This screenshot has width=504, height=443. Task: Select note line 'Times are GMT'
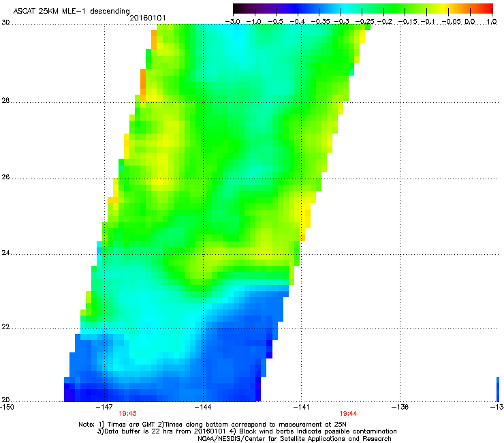(212, 425)
